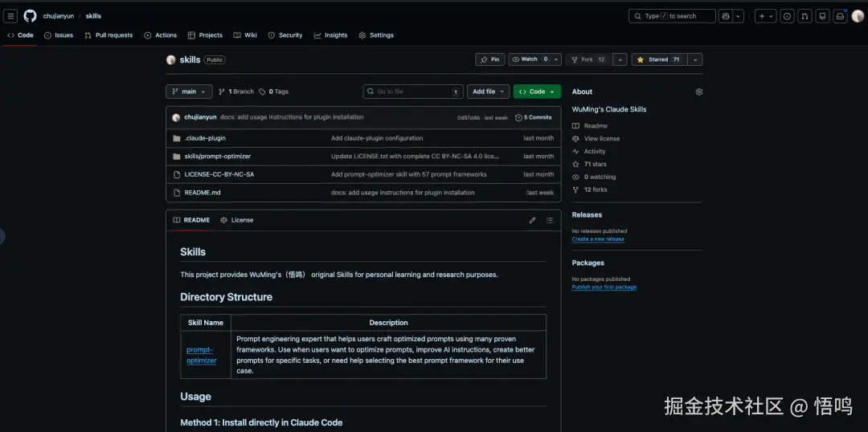Expand the dropdown arrow beside Fork
The height and width of the screenshot is (432, 868).
[620, 59]
